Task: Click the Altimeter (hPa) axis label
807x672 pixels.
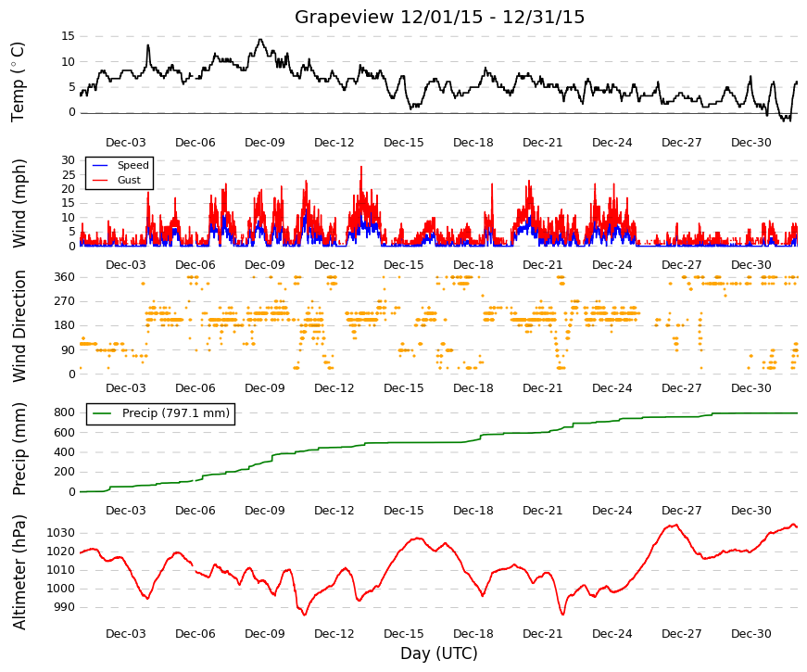Action: click(19, 572)
